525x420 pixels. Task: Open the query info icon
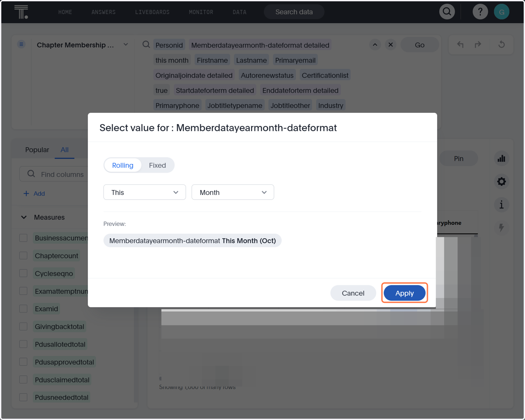[x=501, y=205]
